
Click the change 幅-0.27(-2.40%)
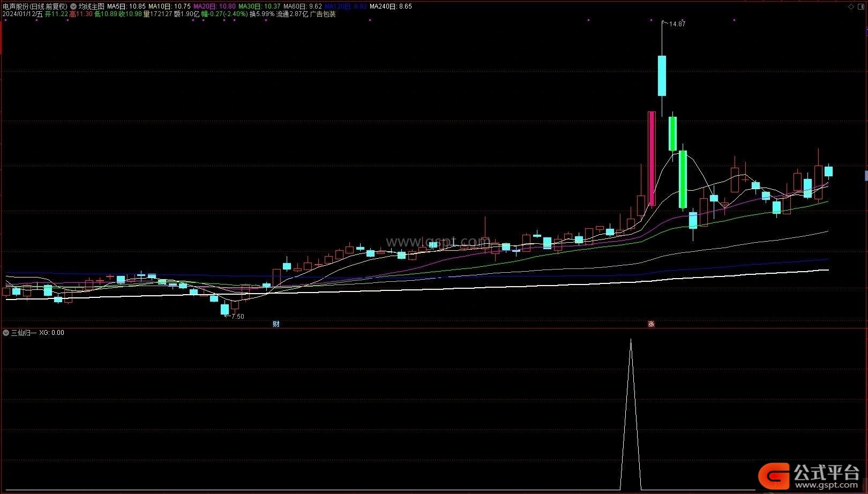point(225,14)
